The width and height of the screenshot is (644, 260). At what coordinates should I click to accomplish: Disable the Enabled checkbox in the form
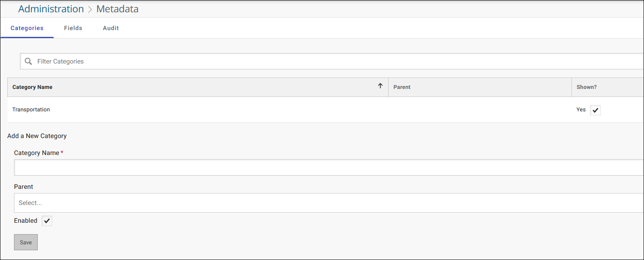point(47,221)
